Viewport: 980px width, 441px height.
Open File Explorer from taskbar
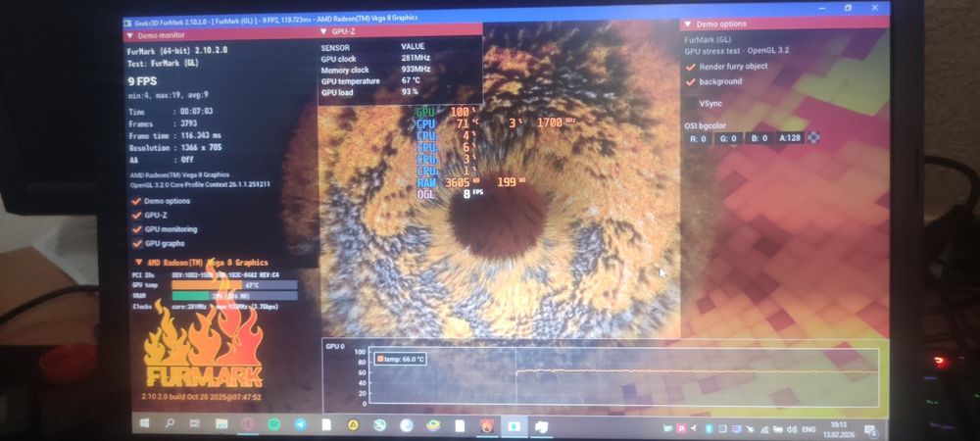pos(221,424)
